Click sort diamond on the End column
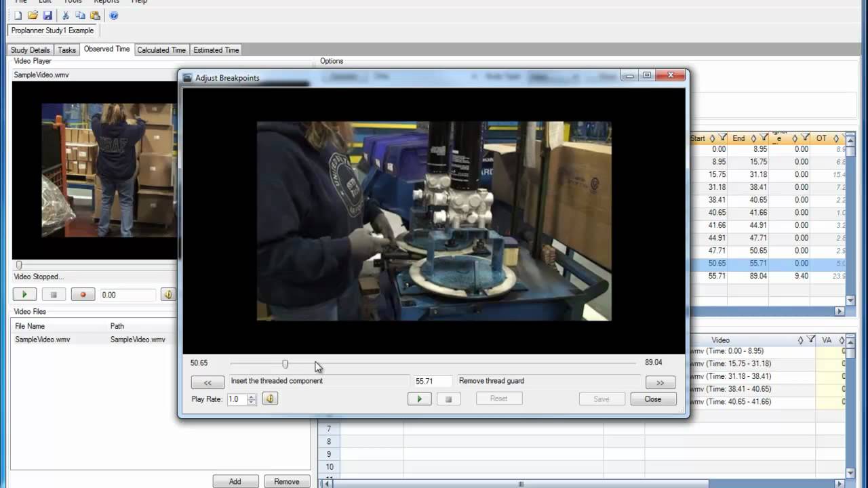The image size is (868, 488). click(x=753, y=138)
